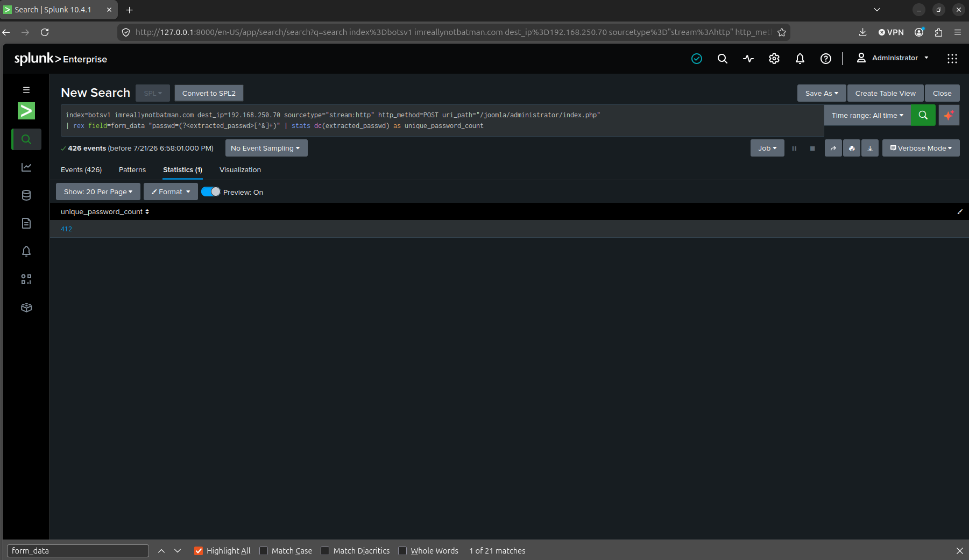The height and width of the screenshot is (560, 969).
Task: Run the search with green magnifier button
Action: [923, 115]
